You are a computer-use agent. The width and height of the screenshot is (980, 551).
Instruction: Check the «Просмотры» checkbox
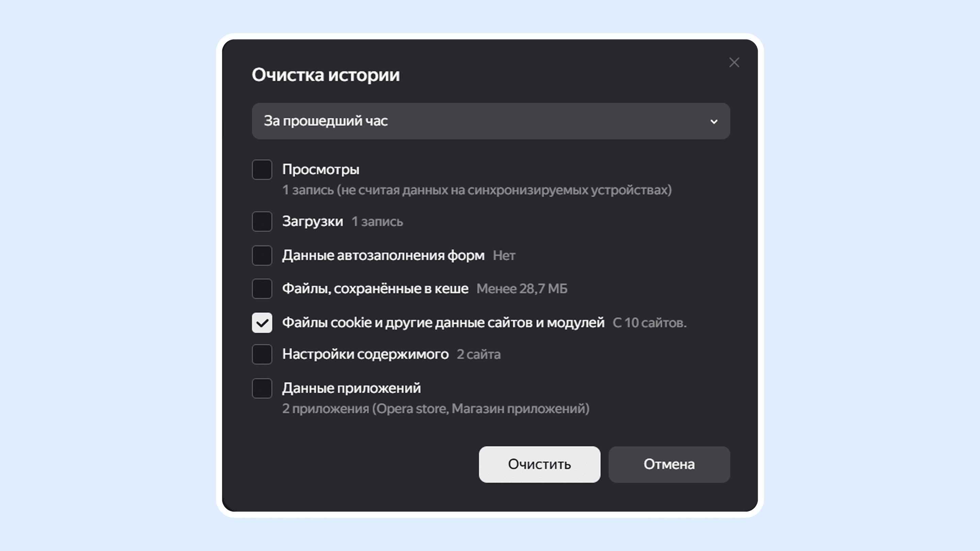pos(262,170)
